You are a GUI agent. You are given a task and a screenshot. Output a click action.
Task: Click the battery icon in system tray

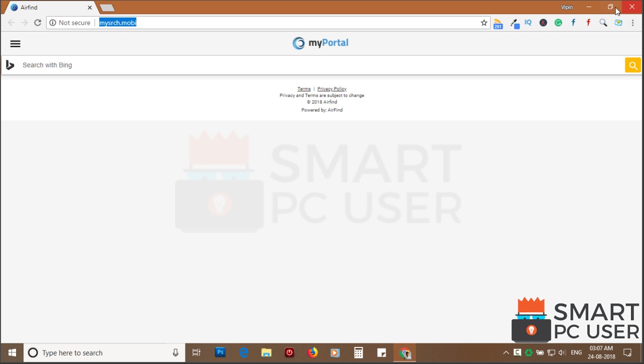tap(540, 353)
